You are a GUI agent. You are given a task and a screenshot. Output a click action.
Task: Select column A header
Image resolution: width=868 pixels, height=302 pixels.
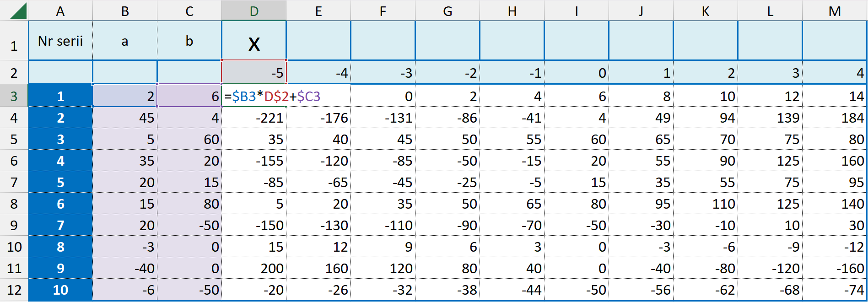pos(60,11)
